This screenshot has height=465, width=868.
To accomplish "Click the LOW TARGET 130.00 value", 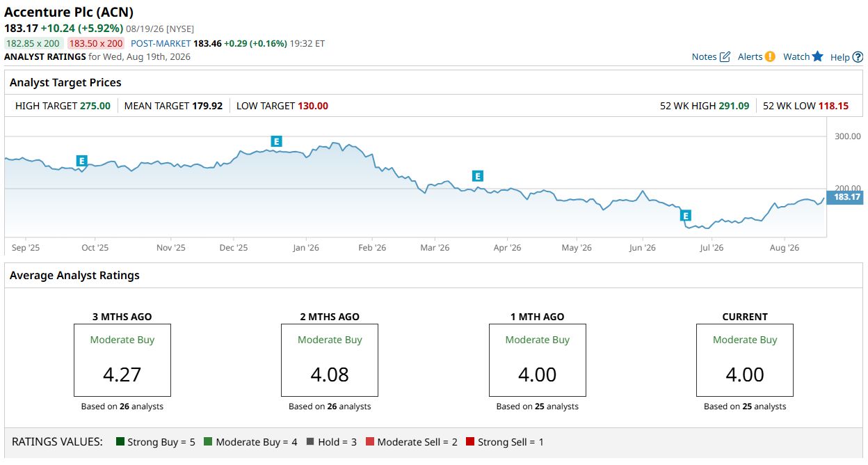I will (x=313, y=106).
